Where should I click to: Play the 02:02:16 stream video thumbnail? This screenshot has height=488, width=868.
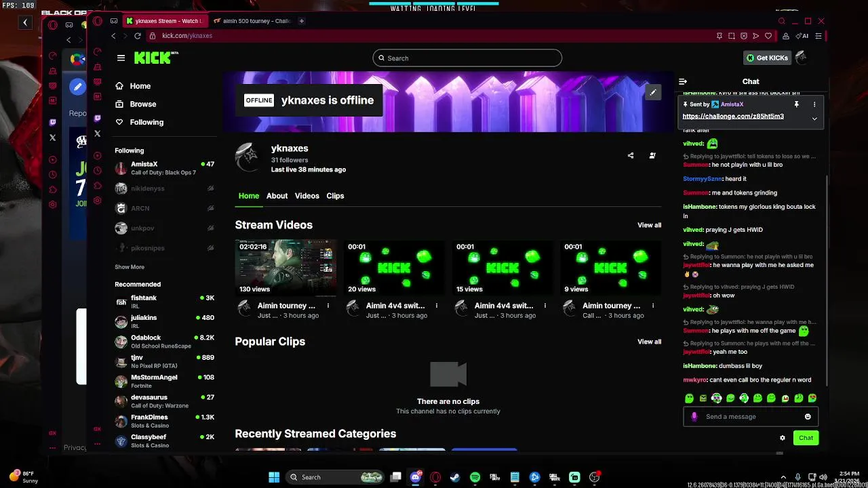[285, 268]
